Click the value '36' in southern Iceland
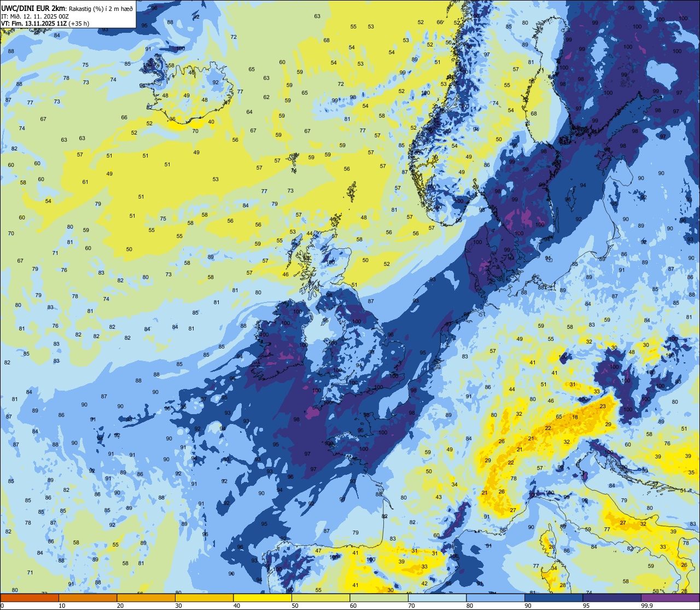Image resolution: width=700 pixels, height=610 pixels. [x=173, y=119]
